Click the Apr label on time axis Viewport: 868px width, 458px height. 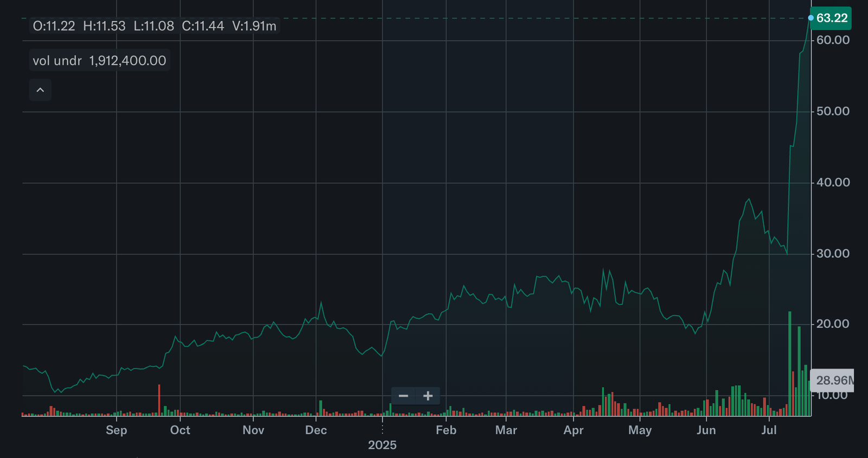[573, 430]
